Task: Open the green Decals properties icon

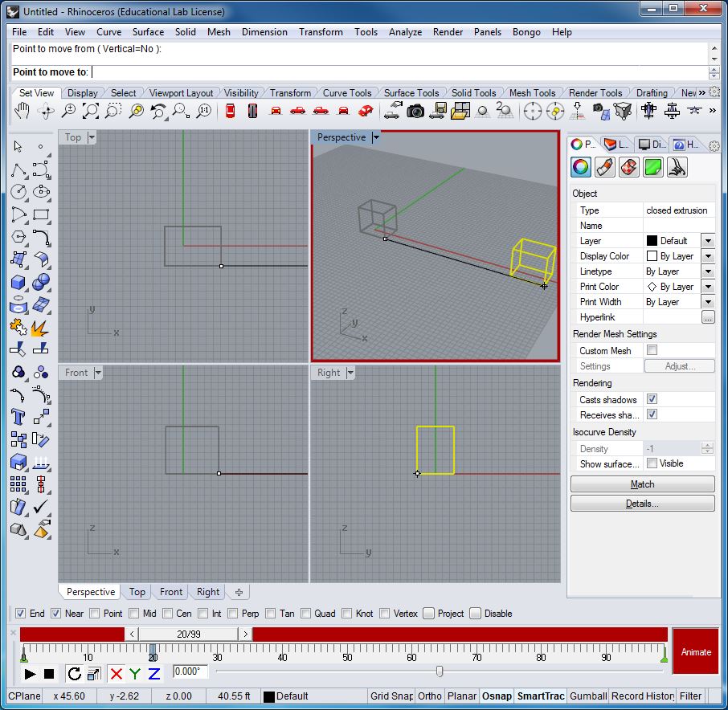Action: click(x=652, y=167)
